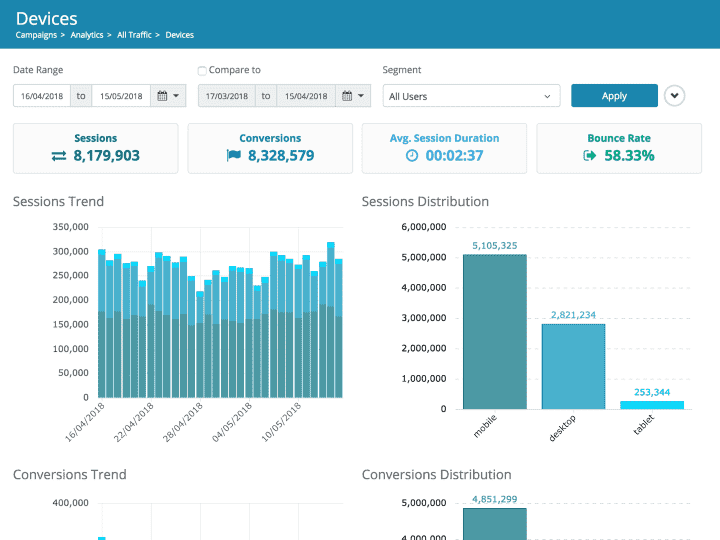Click the Conversions flag icon
Viewport: 720px width, 540px height.
click(x=234, y=156)
